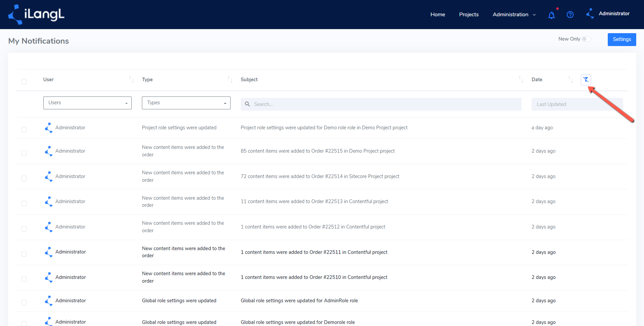Check the Order #22514 row checkbox
Image resolution: width=644 pixels, height=326 pixels.
[24, 178]
